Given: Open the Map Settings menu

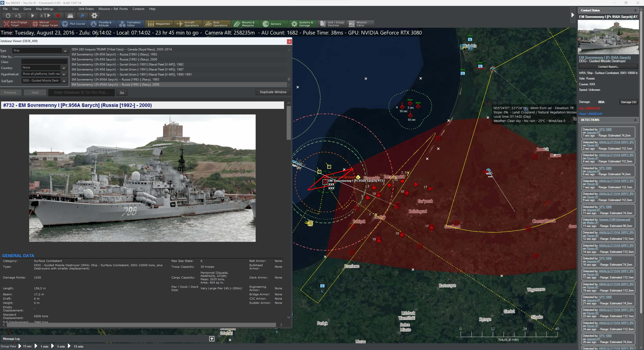Looking at the screenshot, I should (x=44, y=9).
